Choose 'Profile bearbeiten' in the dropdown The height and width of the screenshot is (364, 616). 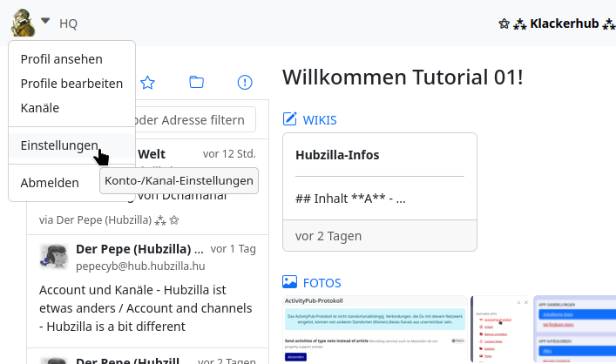(71, 84)
